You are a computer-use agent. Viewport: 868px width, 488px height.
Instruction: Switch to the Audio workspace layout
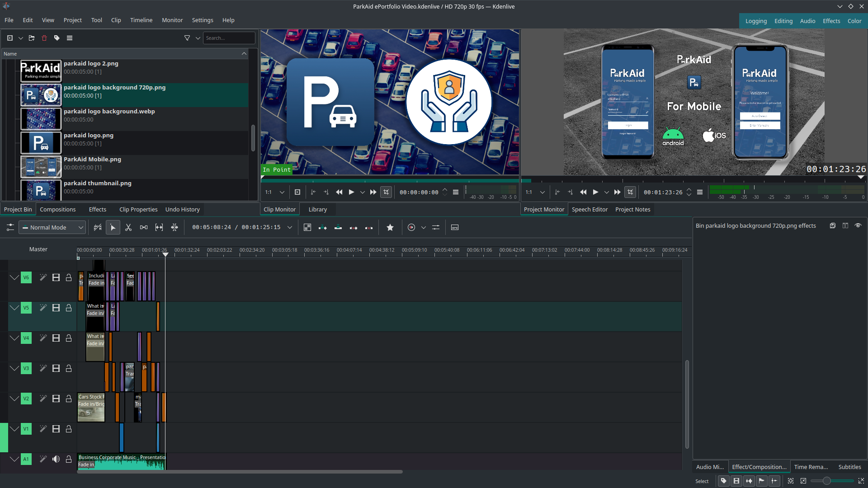[807, 21]
